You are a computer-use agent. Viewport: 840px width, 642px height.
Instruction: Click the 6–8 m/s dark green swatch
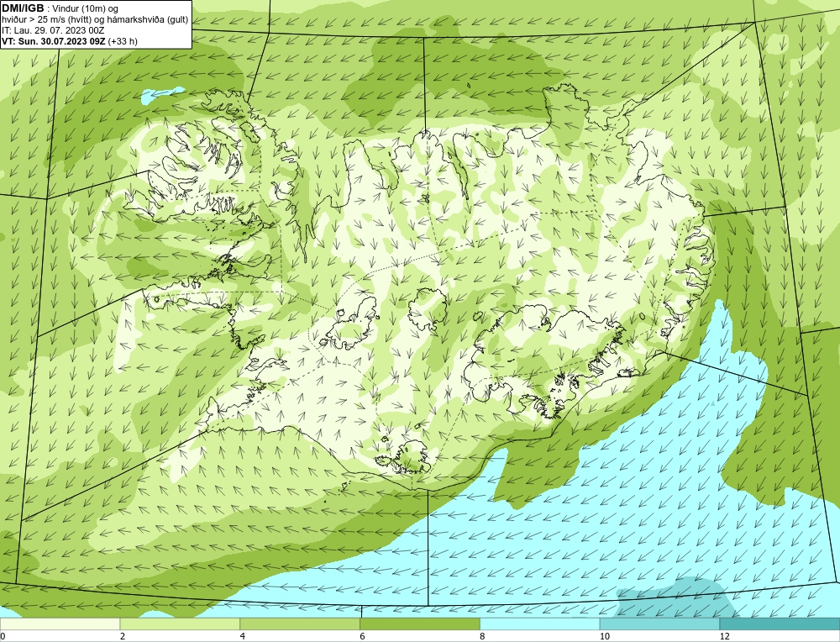click(x=420, y=624)
